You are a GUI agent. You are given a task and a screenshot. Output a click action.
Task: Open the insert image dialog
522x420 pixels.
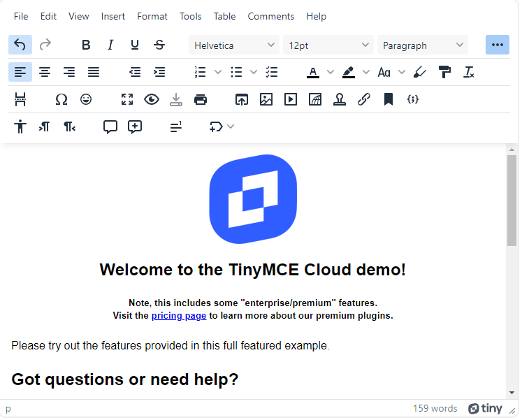[x=266, y=99]
